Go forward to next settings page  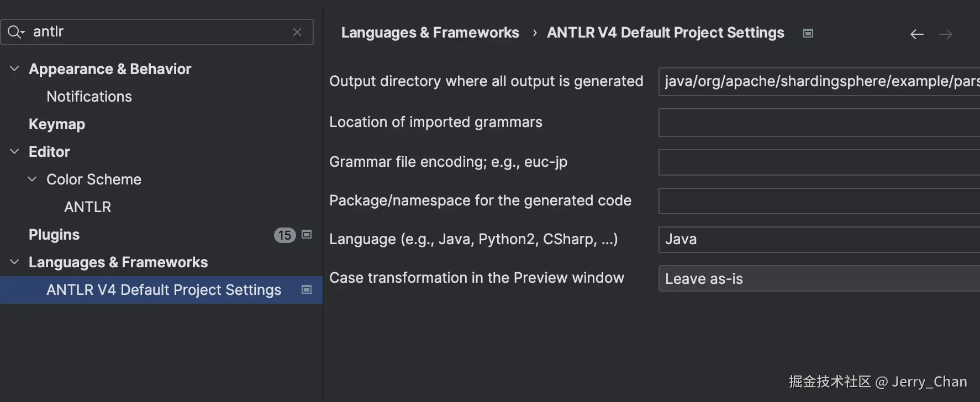pos(946,34)
